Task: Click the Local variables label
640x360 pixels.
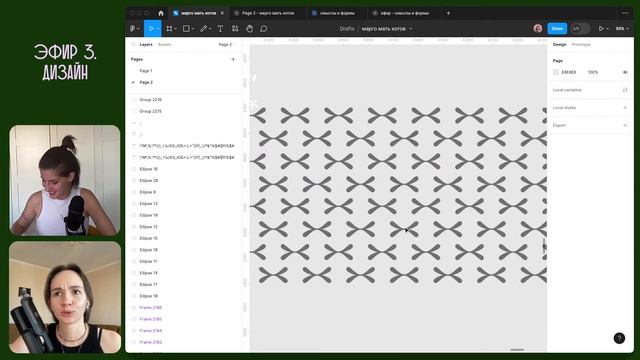Action: point(567,90)
